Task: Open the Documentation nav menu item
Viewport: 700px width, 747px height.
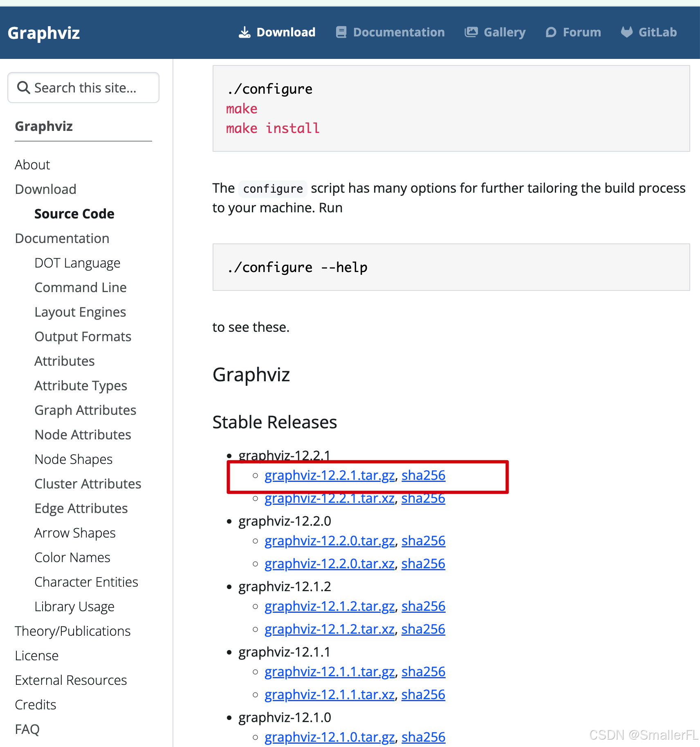Action: 390,32
